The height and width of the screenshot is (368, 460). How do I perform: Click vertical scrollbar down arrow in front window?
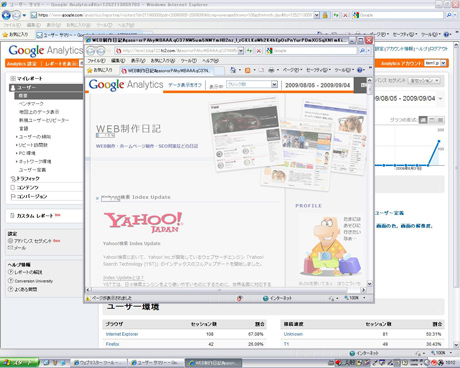(x=369, y=284)
